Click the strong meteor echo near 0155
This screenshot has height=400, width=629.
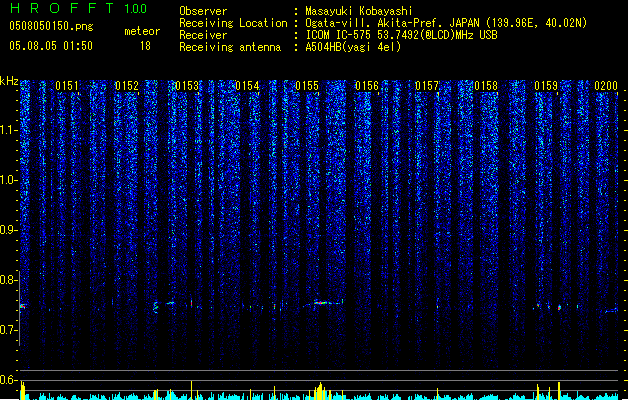pos(322,303)
